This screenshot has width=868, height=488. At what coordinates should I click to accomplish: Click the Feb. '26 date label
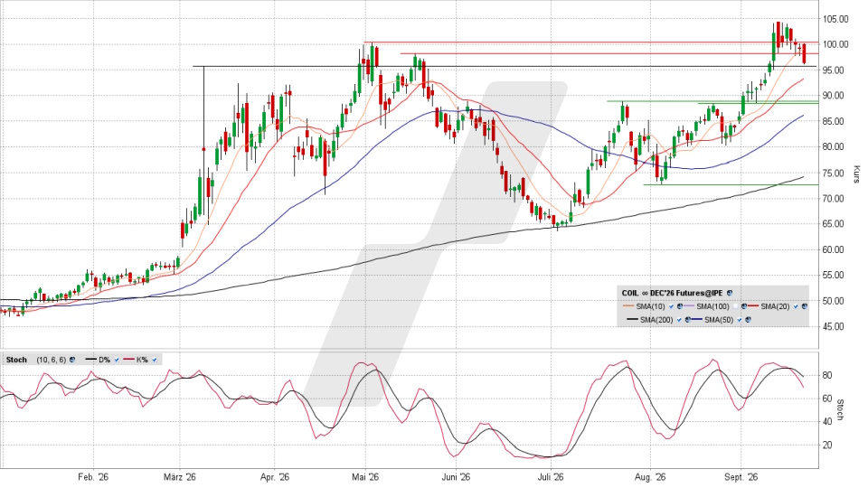93,477
